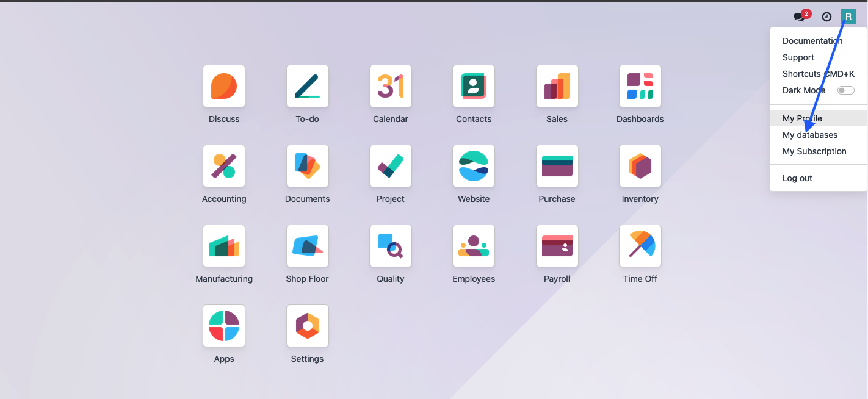
Task: Launch the Documents app
Action: pos(308,166)
